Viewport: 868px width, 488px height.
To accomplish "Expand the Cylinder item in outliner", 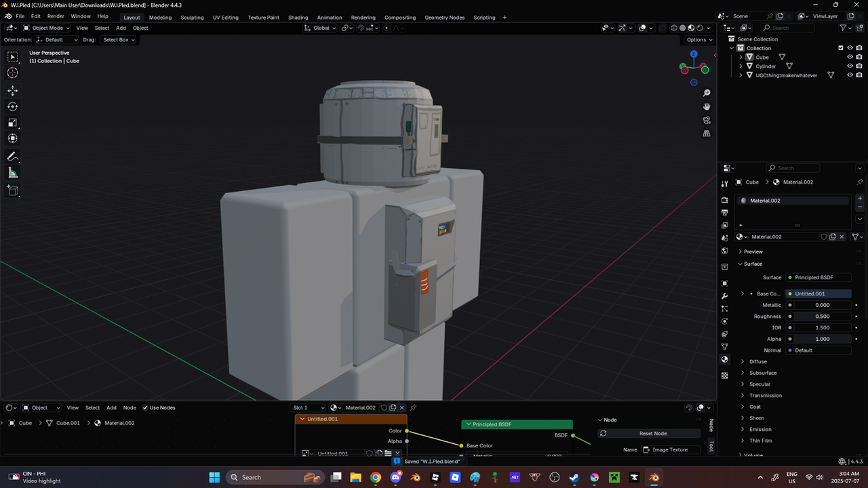I will tap(741, 66).
